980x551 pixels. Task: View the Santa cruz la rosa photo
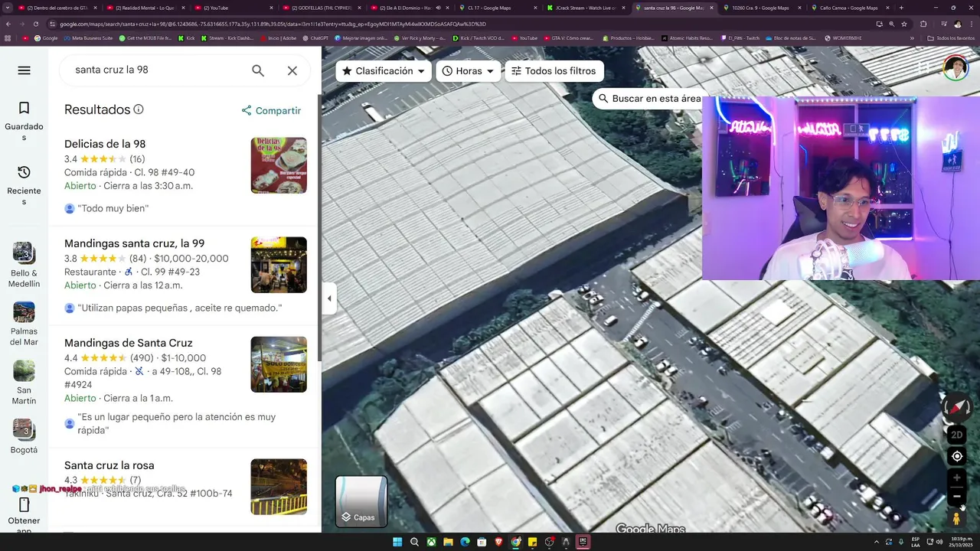(279, 487)
